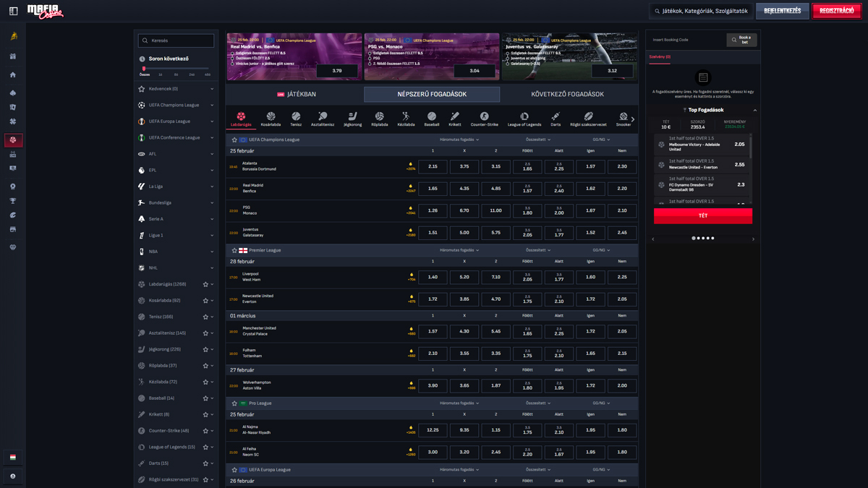
Task: Switch to the KÖVETKEZŐ FOGADÁSOK tab
Action: click(568, 94)
